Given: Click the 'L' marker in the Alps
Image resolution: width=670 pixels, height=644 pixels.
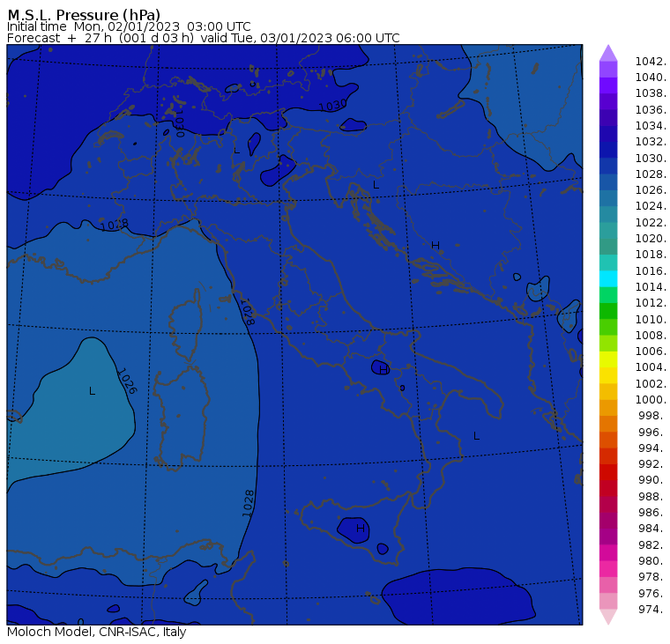Looking at the screenshot, I should coord(237,151).
